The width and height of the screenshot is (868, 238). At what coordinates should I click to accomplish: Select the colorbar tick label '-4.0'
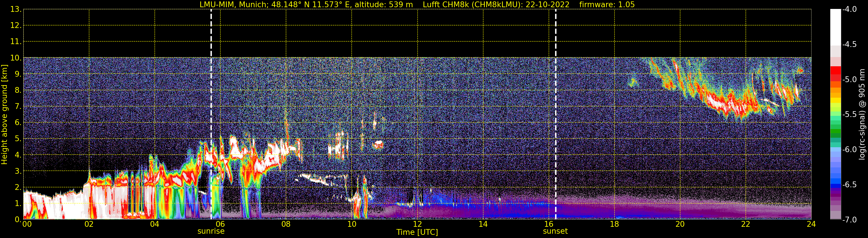849,10
